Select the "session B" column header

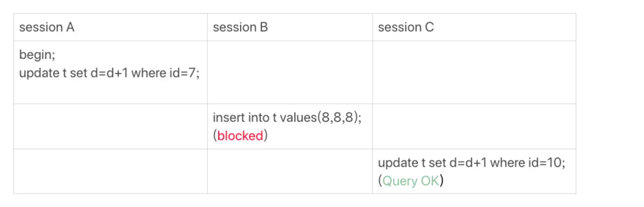pyautogui.click(x=240, y=27)
